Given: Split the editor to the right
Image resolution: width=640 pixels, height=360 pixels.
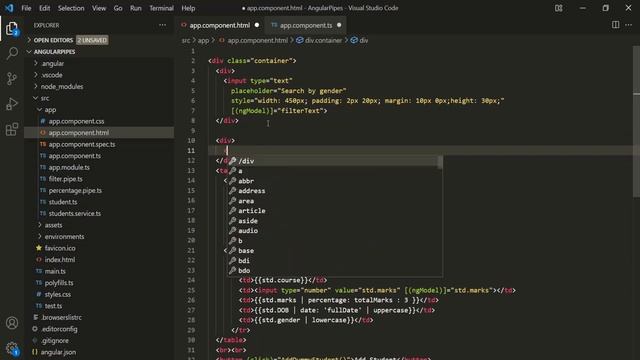Looking at the screenshot, I should [x=616, y=25].
